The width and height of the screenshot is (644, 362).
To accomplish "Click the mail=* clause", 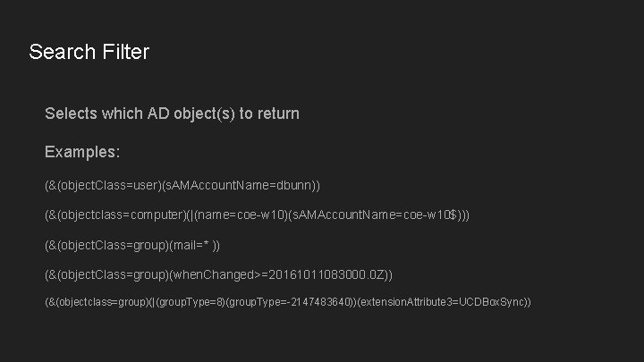I will tap(192, 246).
